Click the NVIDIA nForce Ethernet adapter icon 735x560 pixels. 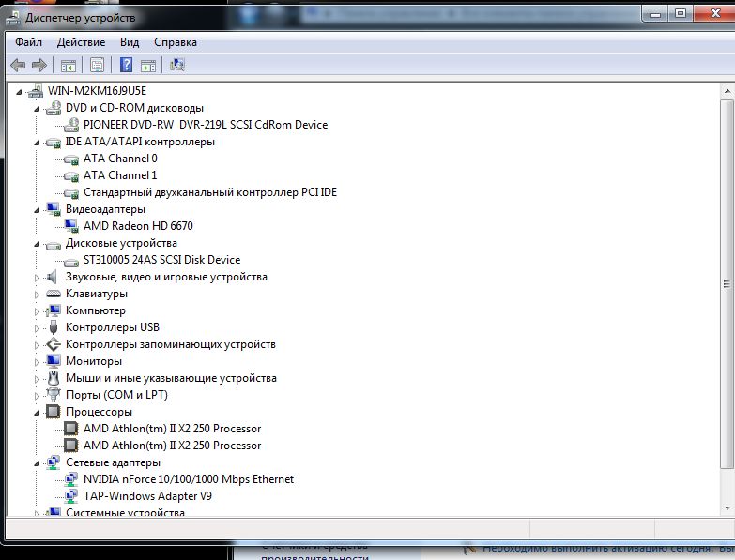[71, 479]
